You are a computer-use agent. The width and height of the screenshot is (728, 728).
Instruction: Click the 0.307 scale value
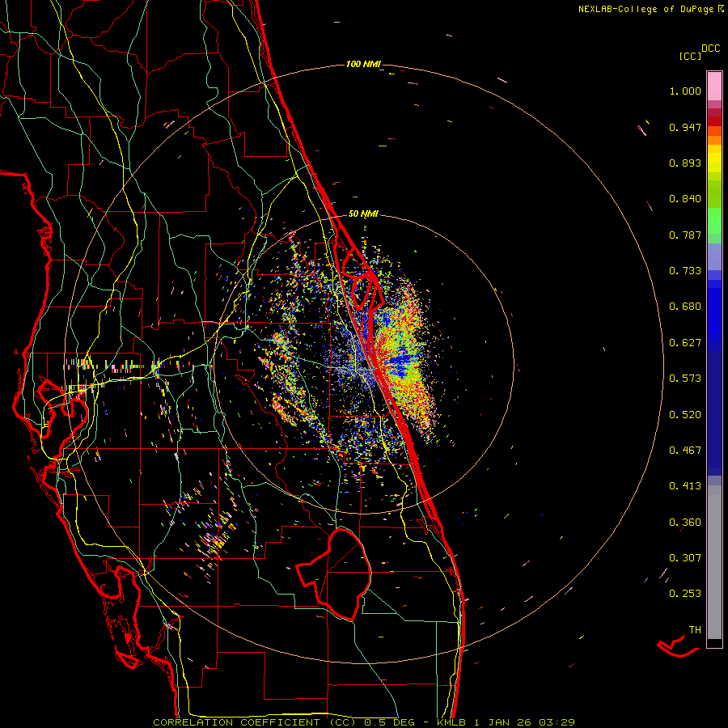685,558
